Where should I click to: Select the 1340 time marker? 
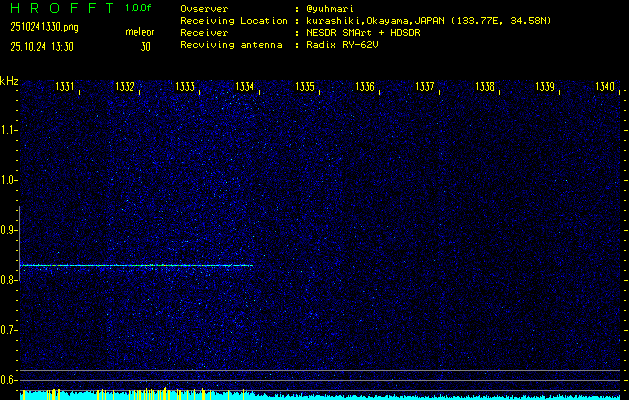[604, 88]
